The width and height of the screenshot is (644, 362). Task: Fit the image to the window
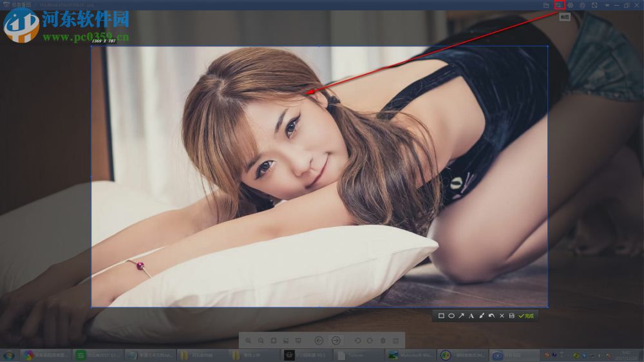274,341
